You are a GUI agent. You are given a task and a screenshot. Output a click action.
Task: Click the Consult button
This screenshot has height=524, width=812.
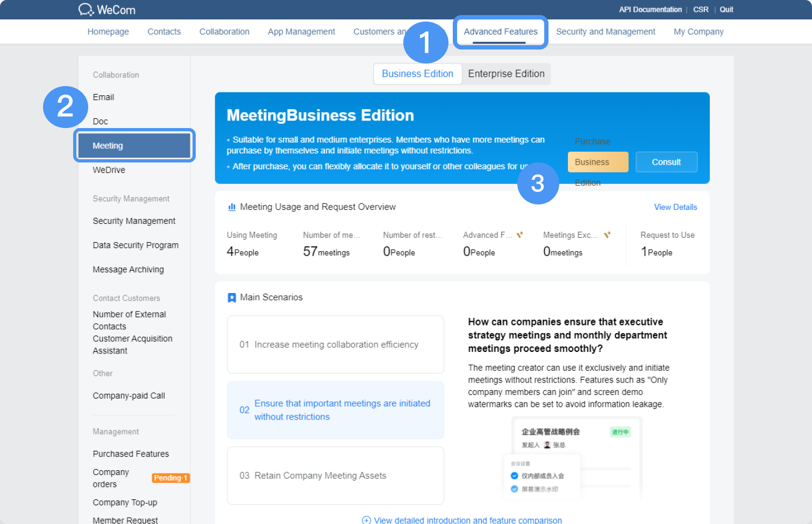click(x=666, y=162)
